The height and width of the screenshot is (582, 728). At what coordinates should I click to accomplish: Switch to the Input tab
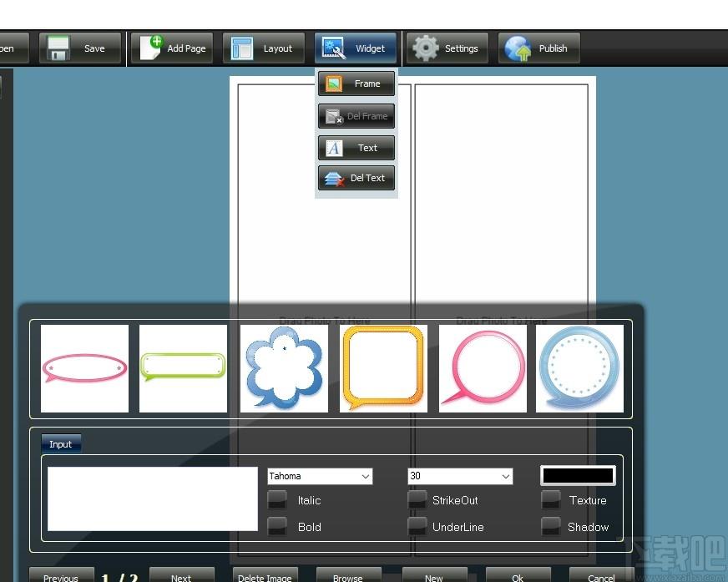click(x=61, y=444)
